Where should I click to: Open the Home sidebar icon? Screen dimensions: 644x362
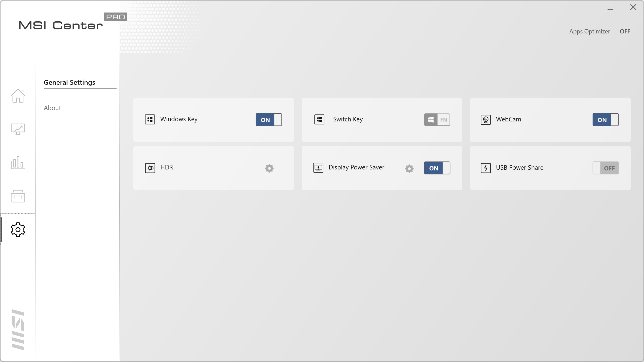(18, 96)
